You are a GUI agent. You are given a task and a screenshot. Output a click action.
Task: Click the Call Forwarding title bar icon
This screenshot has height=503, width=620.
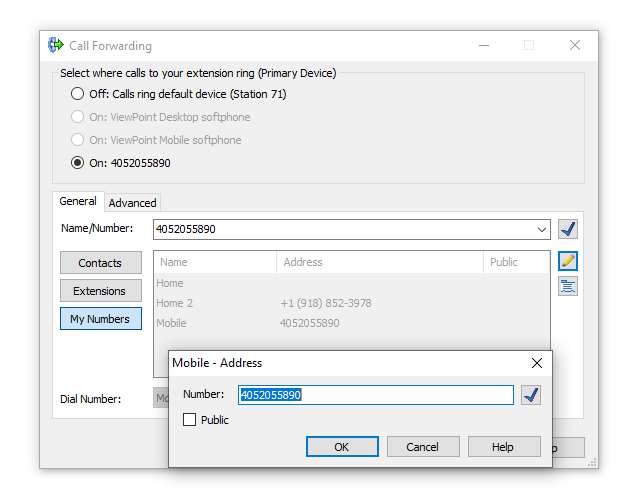tap(56, 45)
